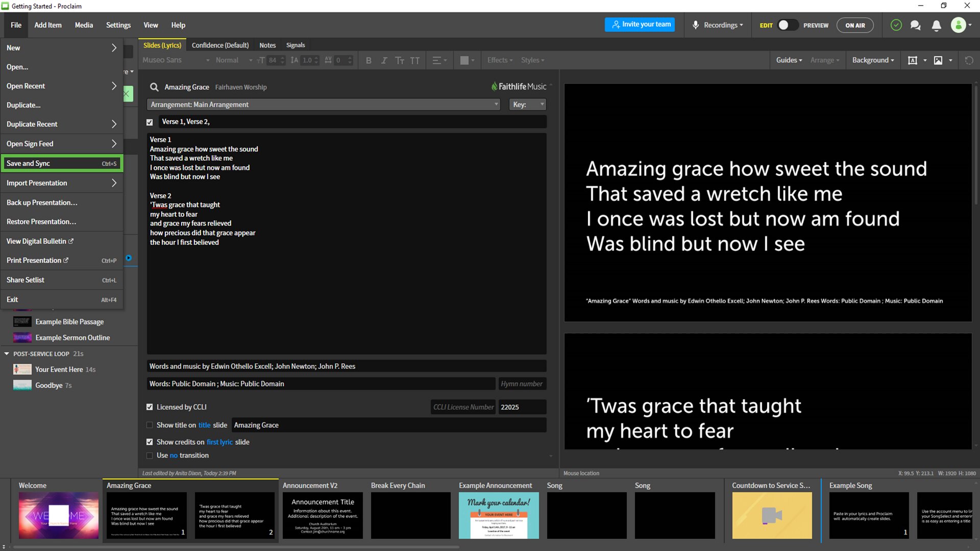980x551 pixels.
Task: Open the Proclaim app icon in title bar
Action: coord(5,6)
